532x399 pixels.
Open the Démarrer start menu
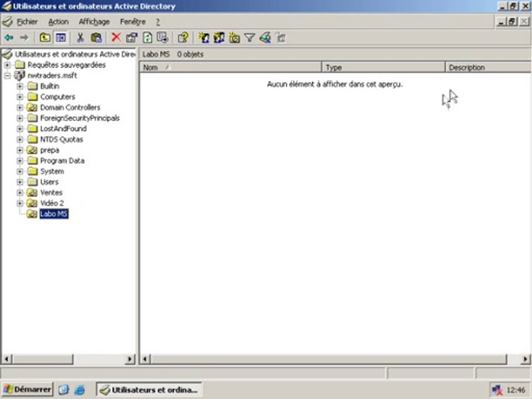click(x=28, y=390)
